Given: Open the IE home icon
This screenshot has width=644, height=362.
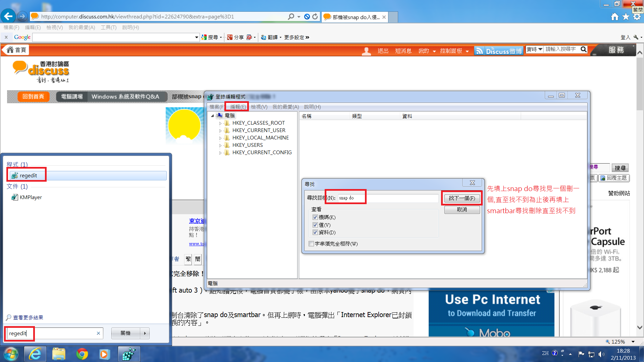Looking at the screenshot, I should pyautogui.click(x=615, y=17).
